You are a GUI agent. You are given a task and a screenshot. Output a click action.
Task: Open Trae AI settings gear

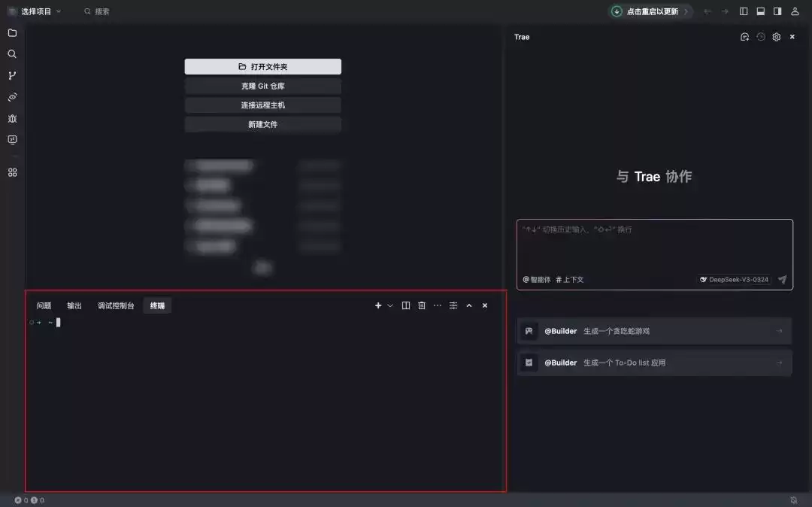(x=776, y=36)
